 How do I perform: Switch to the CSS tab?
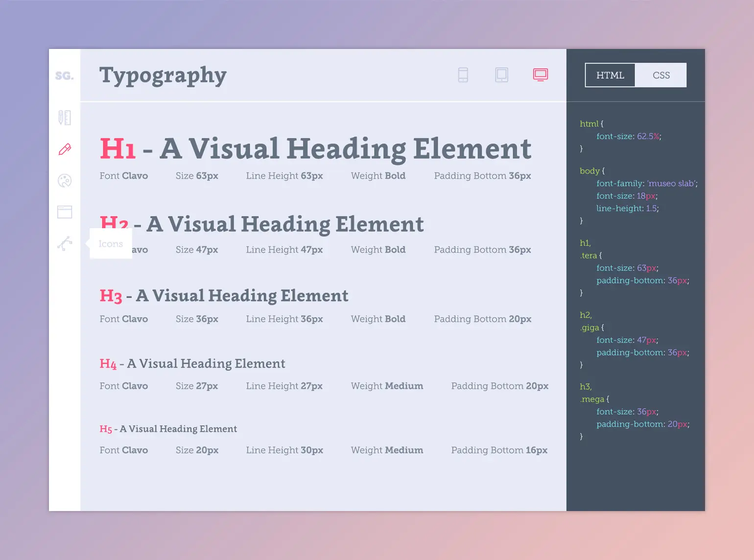[661, 75]
